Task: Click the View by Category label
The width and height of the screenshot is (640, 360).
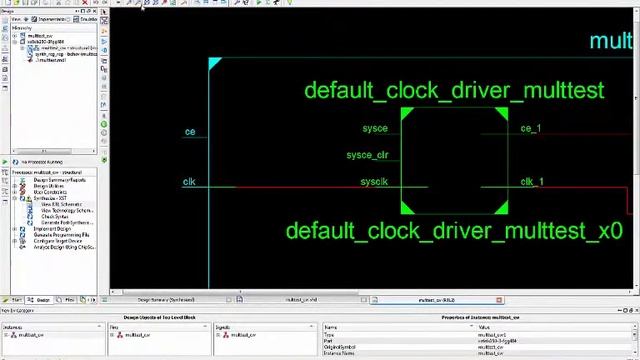Action: [x=17, y=311]
